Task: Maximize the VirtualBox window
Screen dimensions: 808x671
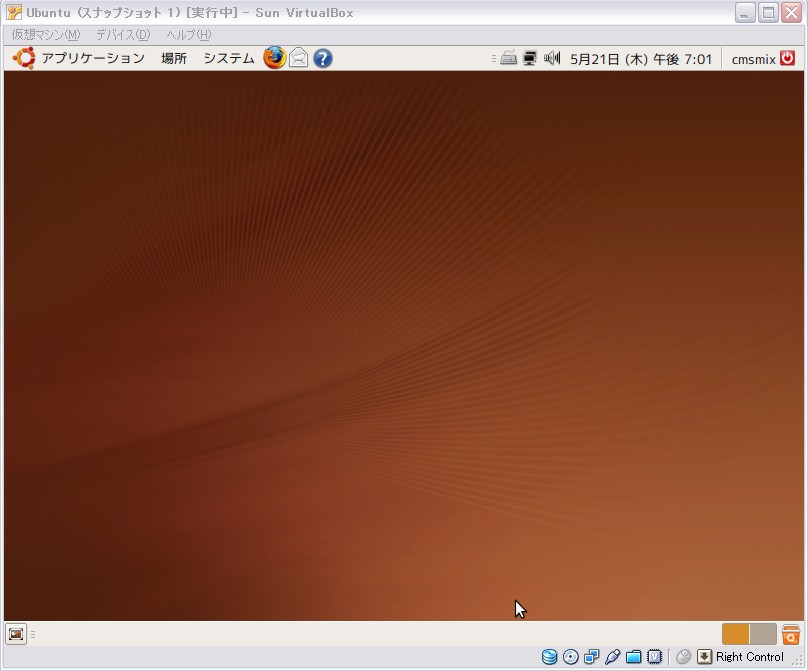Action: coord(768,13)
